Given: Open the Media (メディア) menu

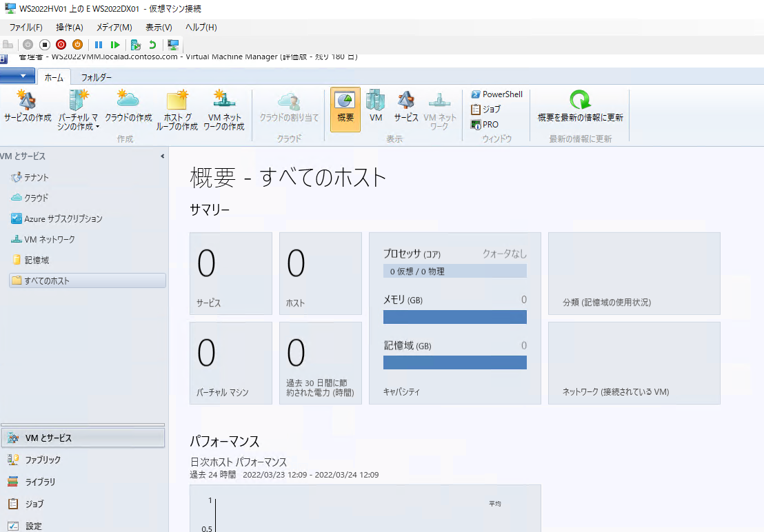Looking at the screenshot, I should click(x=114, y=28).
